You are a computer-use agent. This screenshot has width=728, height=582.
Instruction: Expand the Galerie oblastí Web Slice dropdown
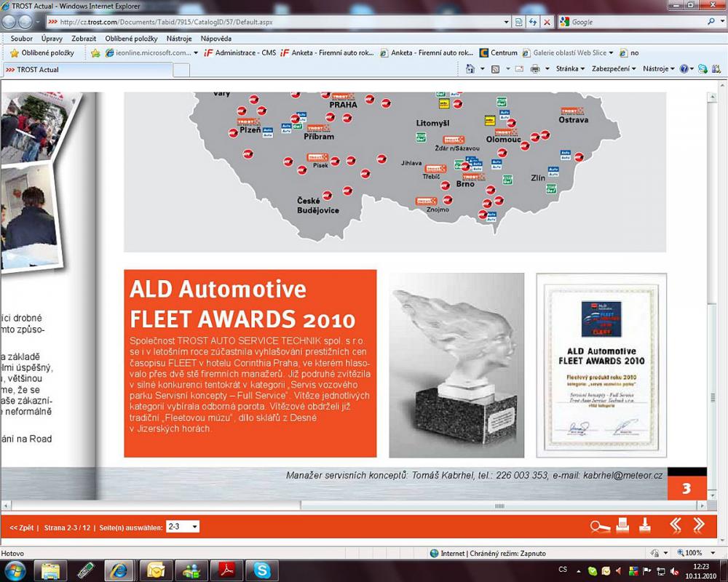(611, 53)
